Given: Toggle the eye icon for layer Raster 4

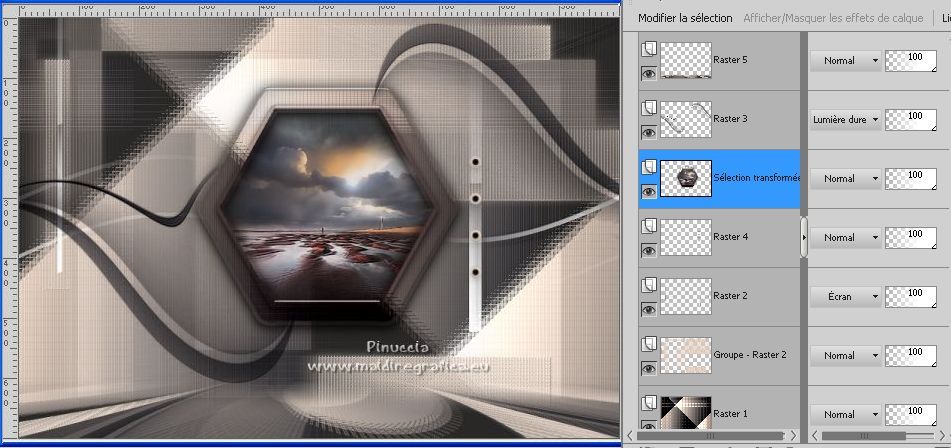Looking at the screenshot, I should tap(649, 250).
